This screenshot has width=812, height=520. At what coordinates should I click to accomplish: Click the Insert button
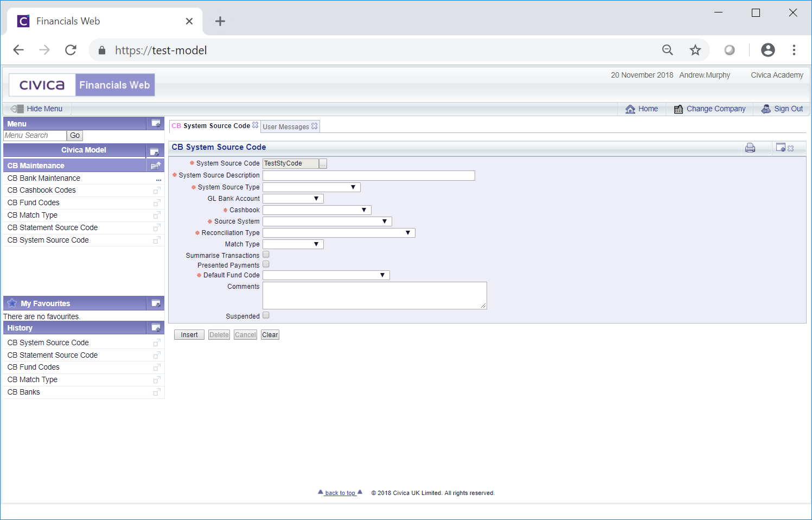189,335
